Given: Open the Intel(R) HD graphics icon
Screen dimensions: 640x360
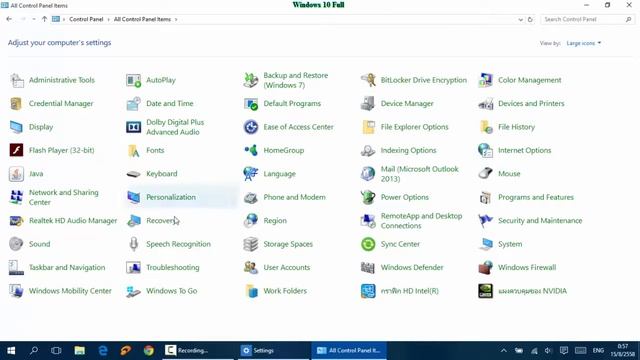Looking at the screenshot, I should point(368,291).
